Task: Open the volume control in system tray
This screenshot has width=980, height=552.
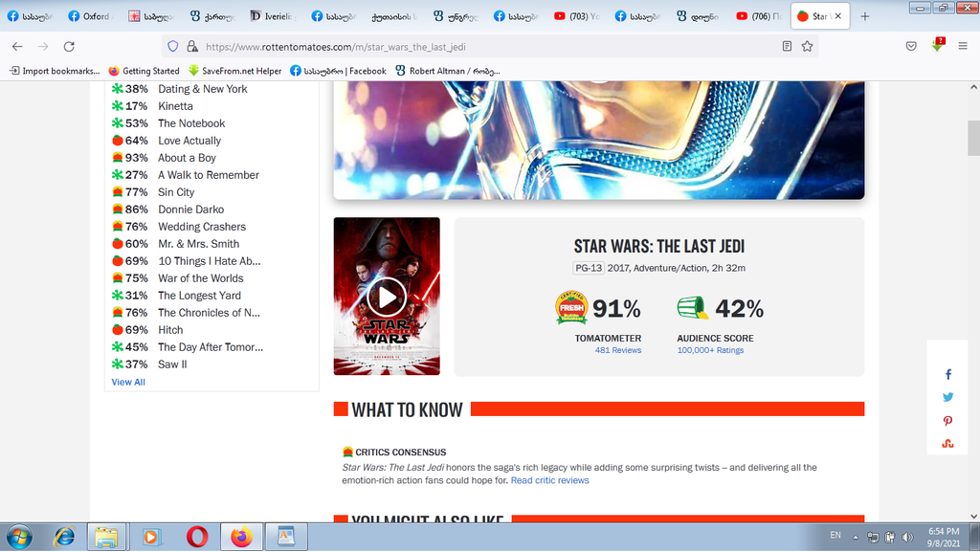Action: 907,537
